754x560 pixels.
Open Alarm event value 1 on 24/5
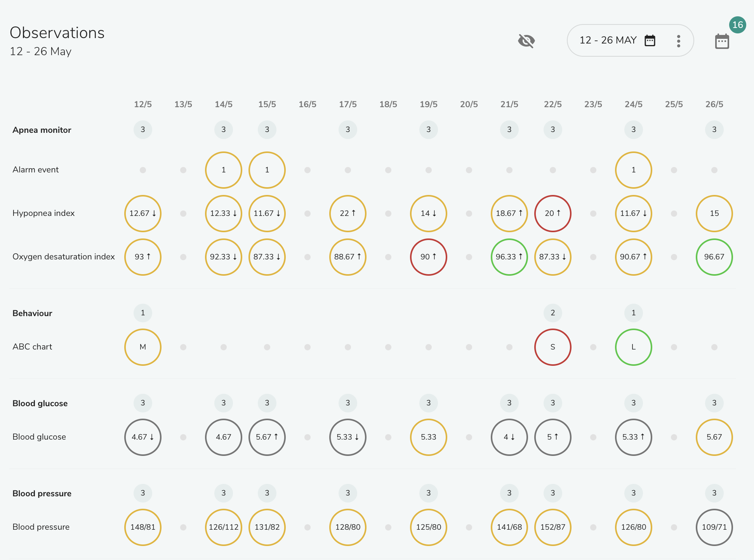(634, 170)
